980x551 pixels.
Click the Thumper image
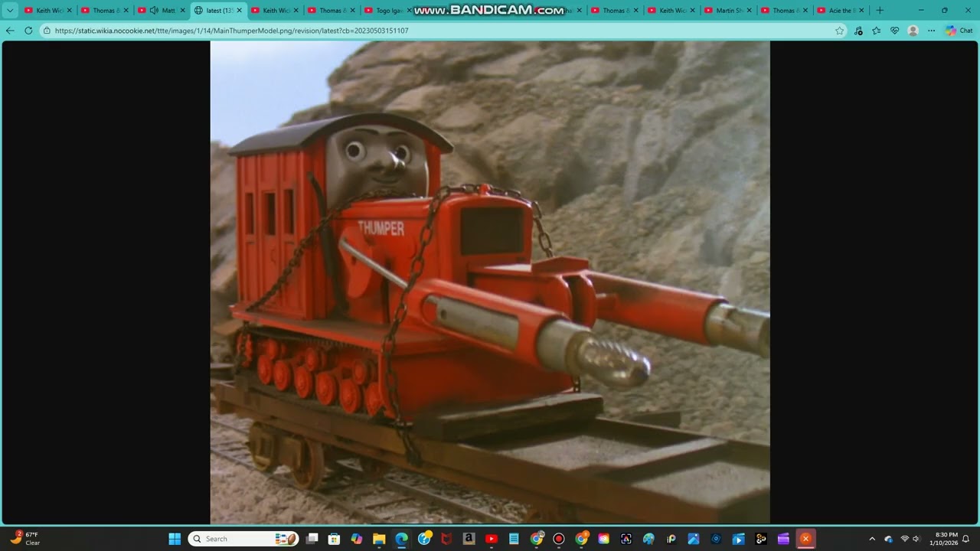click(x=490, y=282)
